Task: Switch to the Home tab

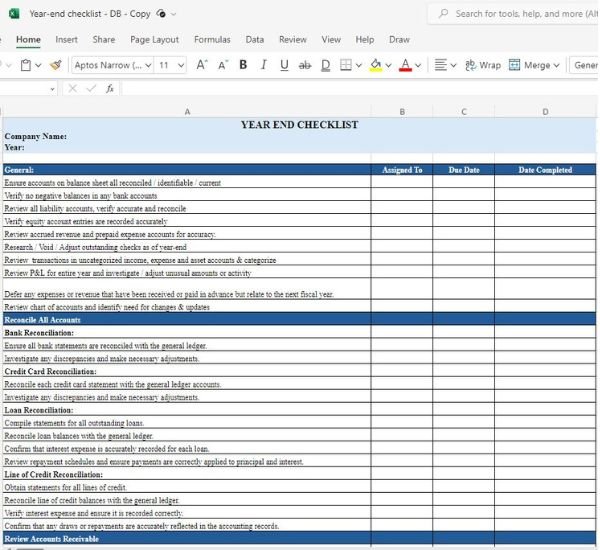Action: tap(28, 39)
